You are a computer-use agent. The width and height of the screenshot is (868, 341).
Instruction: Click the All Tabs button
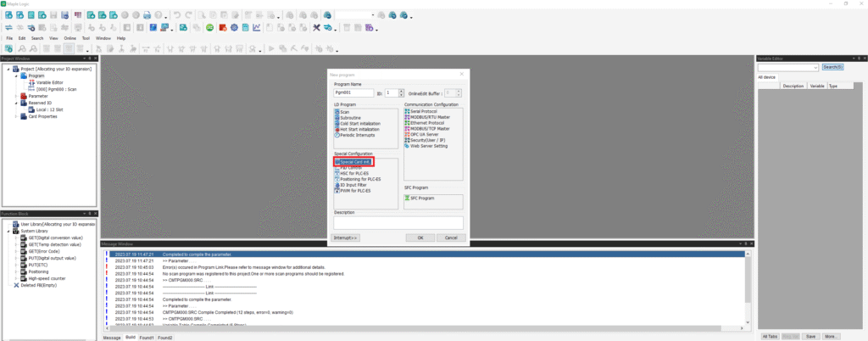tap(770, 336)
